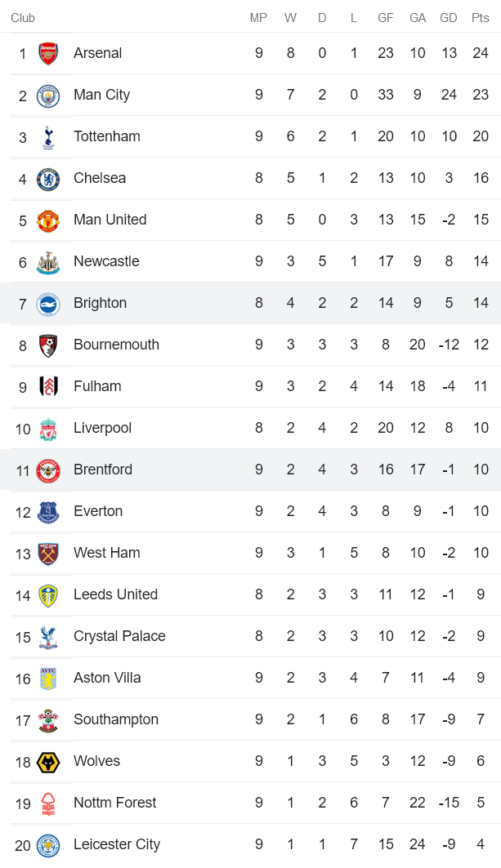Click the West Ham team name
The height and width of the screenshot is (868, 501).
[106, 553]
